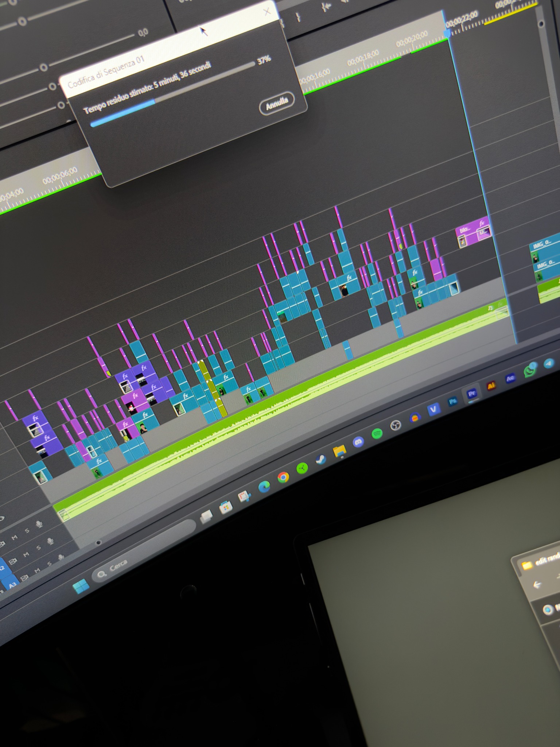This screenshot has width=560, height=747.
Task: Click the 00;00;20;00 mark on time ruler
Action: (412, 39)
